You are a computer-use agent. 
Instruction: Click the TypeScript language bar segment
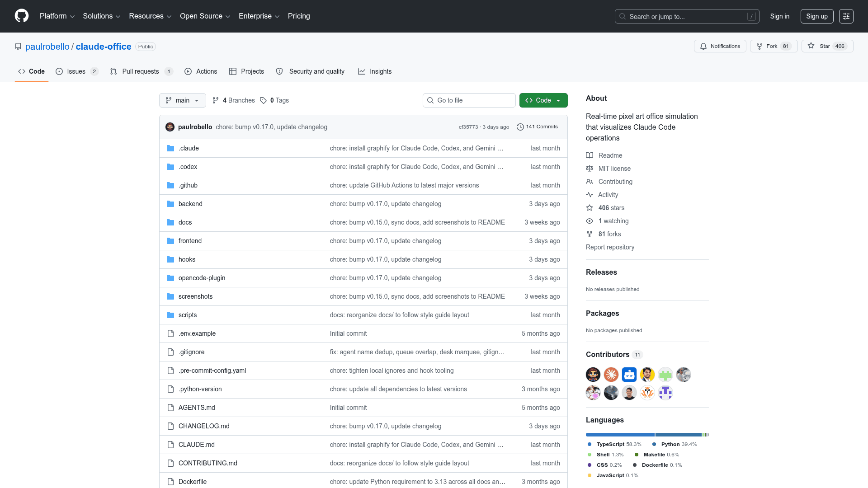point(620,435)
